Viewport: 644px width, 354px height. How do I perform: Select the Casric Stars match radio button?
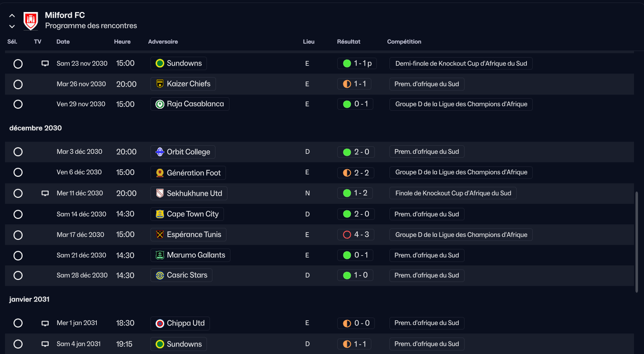(x=18, y=275)
